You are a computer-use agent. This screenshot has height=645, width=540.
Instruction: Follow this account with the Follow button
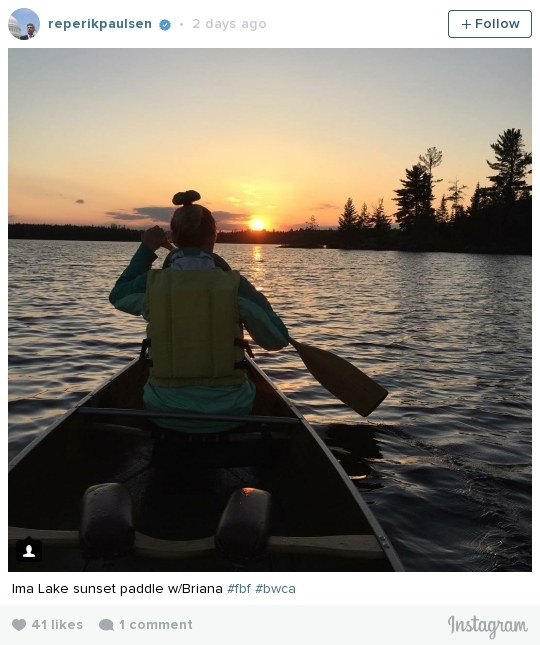coord(490,24)
